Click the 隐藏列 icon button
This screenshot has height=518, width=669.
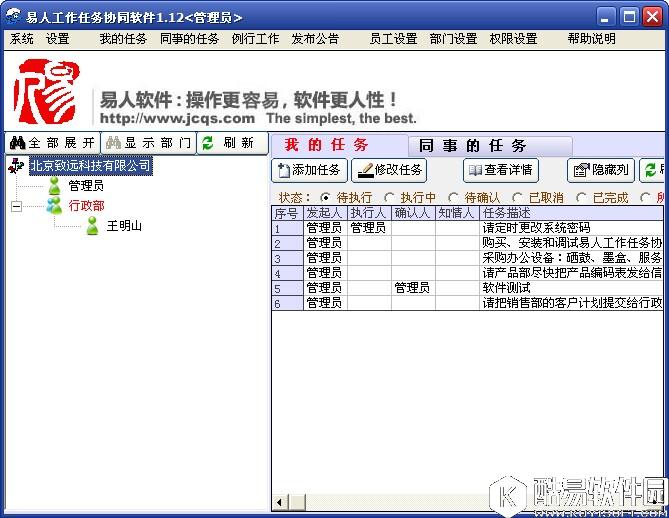pyautogui.click(x=579, y=171)
